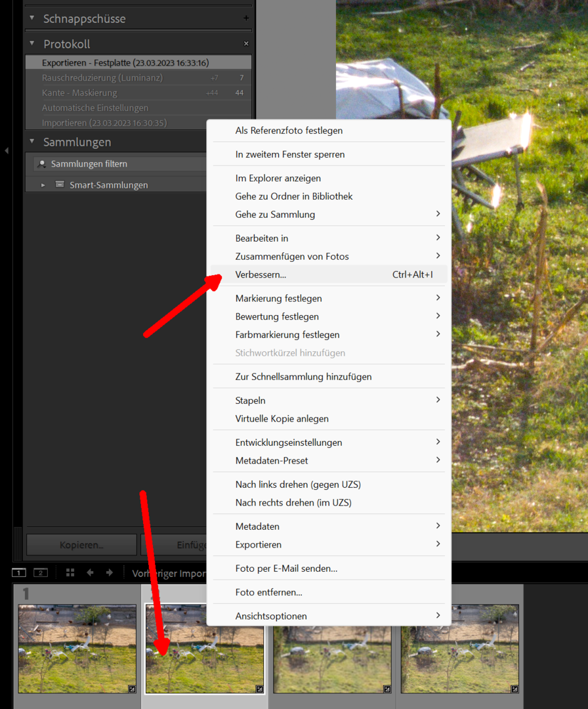Collapse the Schnappschüsse panel
Viewport: 588px width, 709px height.
(31, 18)
